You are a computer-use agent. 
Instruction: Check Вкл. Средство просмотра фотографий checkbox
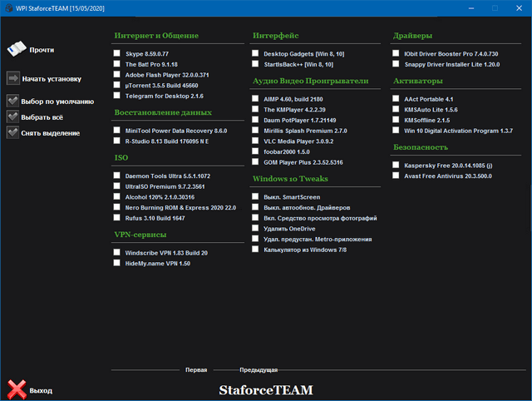(255, 217)
